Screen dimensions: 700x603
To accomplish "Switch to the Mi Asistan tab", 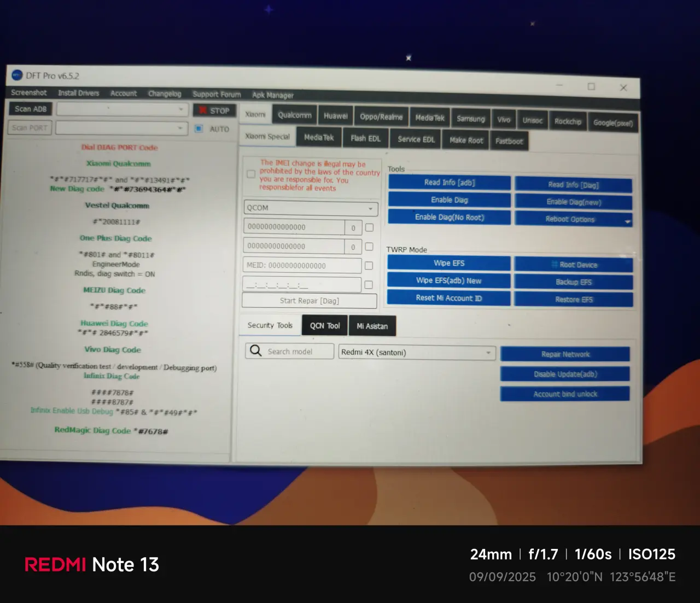I will coord(372,326).
